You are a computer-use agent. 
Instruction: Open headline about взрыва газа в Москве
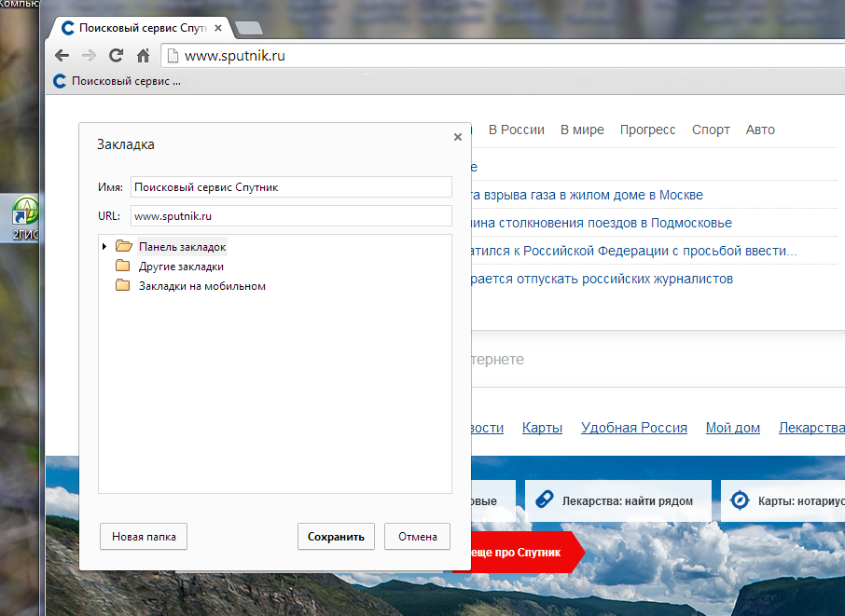click(587, 195)
